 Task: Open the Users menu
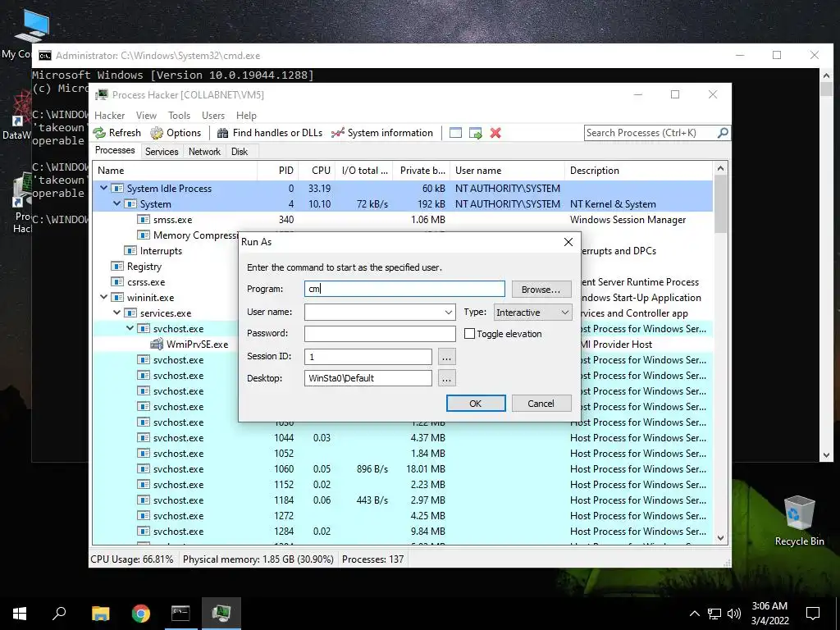[213, 115]
